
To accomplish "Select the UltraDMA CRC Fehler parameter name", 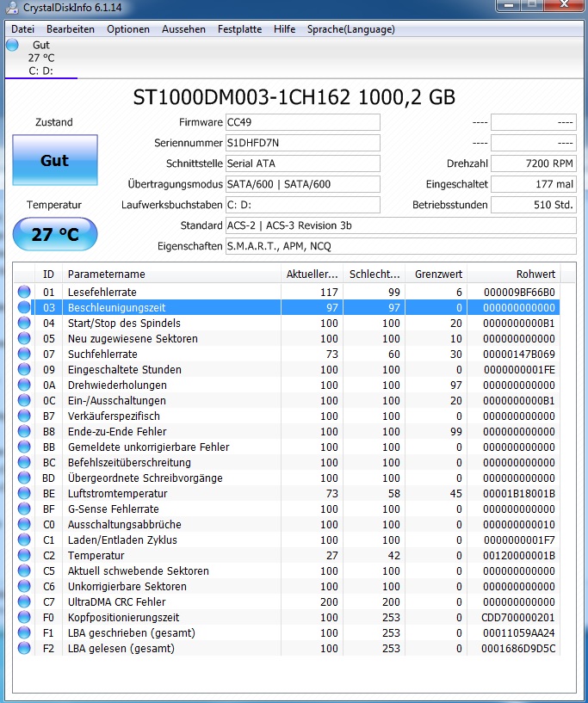I will (x=116, y=601).
